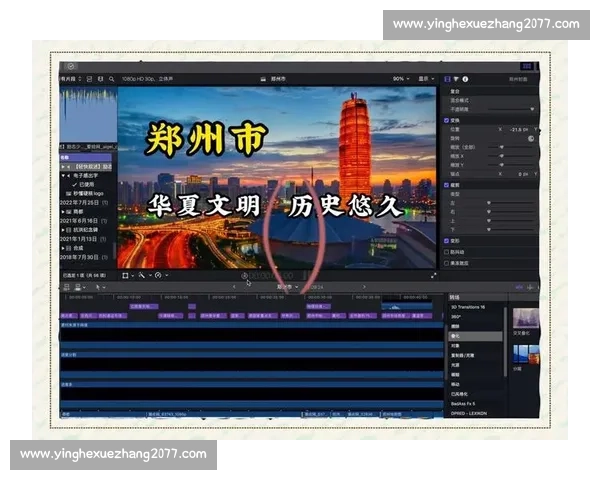Click the retime speedometer icon
Image resolution: width=600 pixels, height=480 pixels.
point(158,275)
